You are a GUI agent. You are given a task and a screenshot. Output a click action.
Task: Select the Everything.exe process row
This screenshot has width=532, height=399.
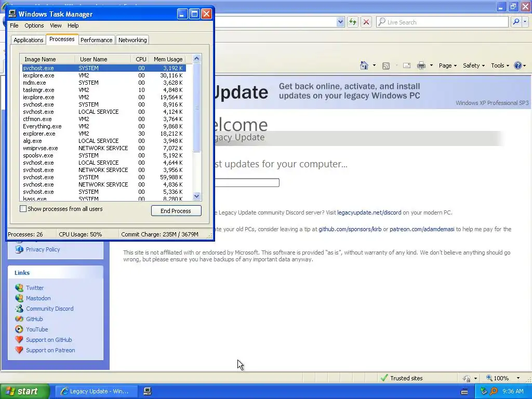104,126
